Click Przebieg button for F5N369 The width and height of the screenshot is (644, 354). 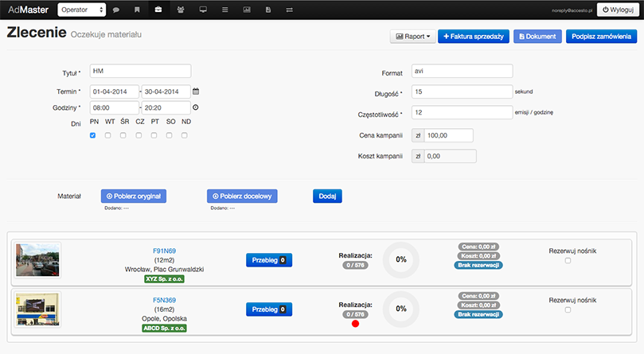[269, 309]
